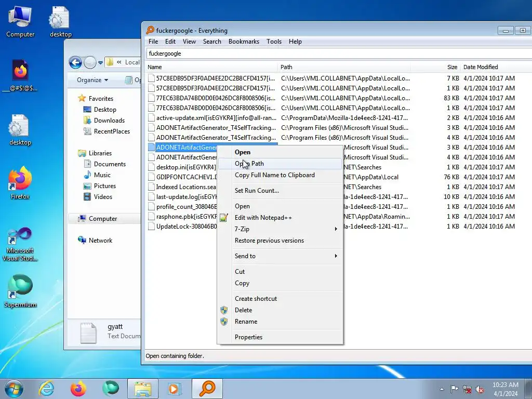This screenshot has height=399, width=532.
Task: Open the View menu in Everything
Action: [189, 42]
